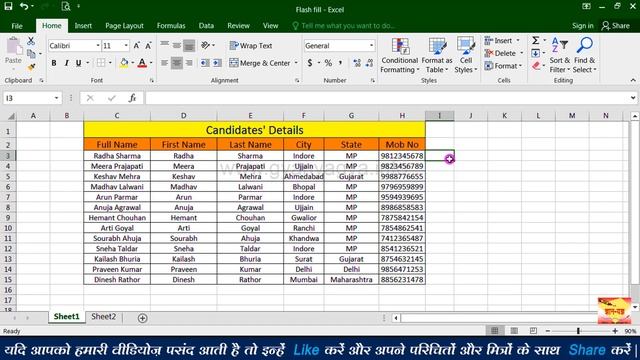The width and height of the screenshot is (640, 360).
Task: Toggle Wrap Text
Action: pyautogui.click(x=251, y=46)
